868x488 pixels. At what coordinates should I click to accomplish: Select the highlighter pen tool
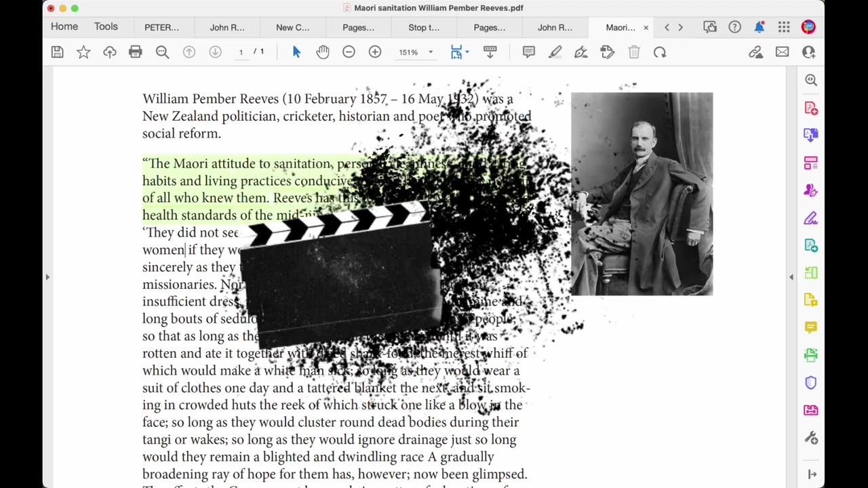(x=555, y=52)
